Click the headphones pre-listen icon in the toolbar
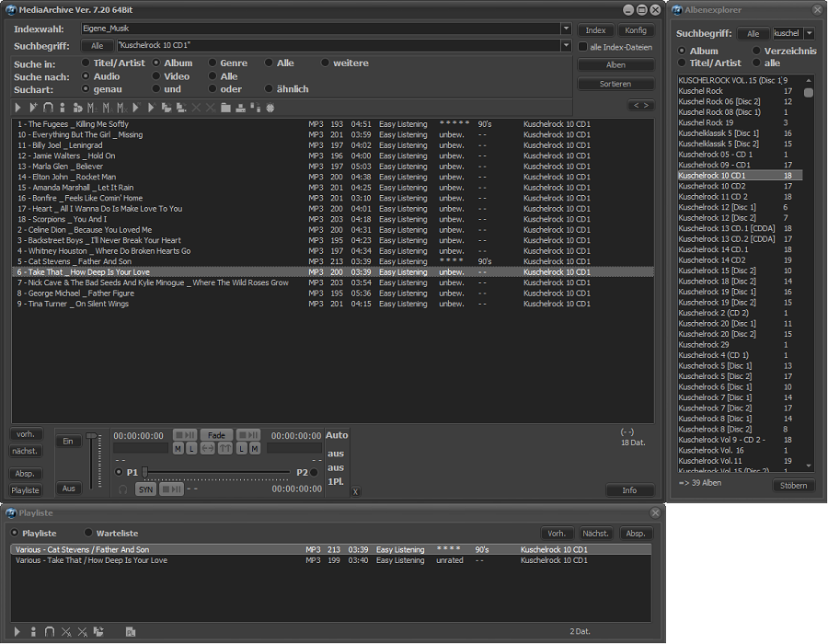 [48, 108]
